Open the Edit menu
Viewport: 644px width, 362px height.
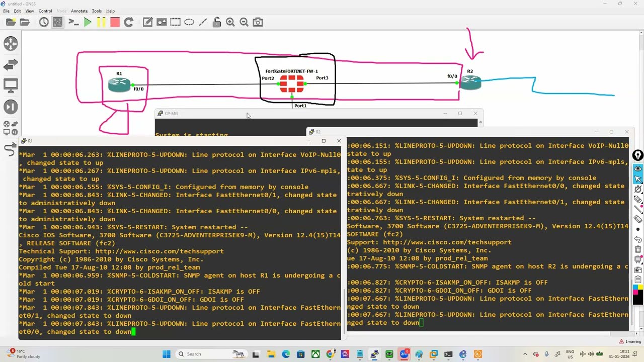coord(18,11)
